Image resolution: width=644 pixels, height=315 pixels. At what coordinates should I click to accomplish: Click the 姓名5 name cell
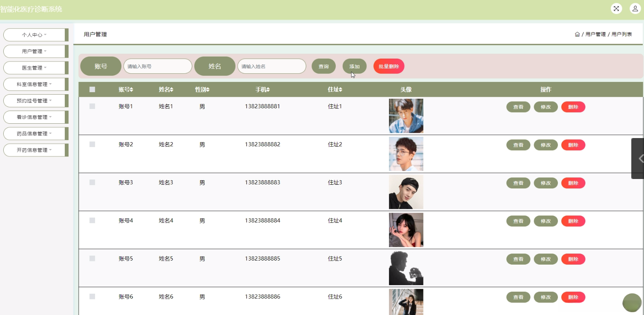(166, 259)
